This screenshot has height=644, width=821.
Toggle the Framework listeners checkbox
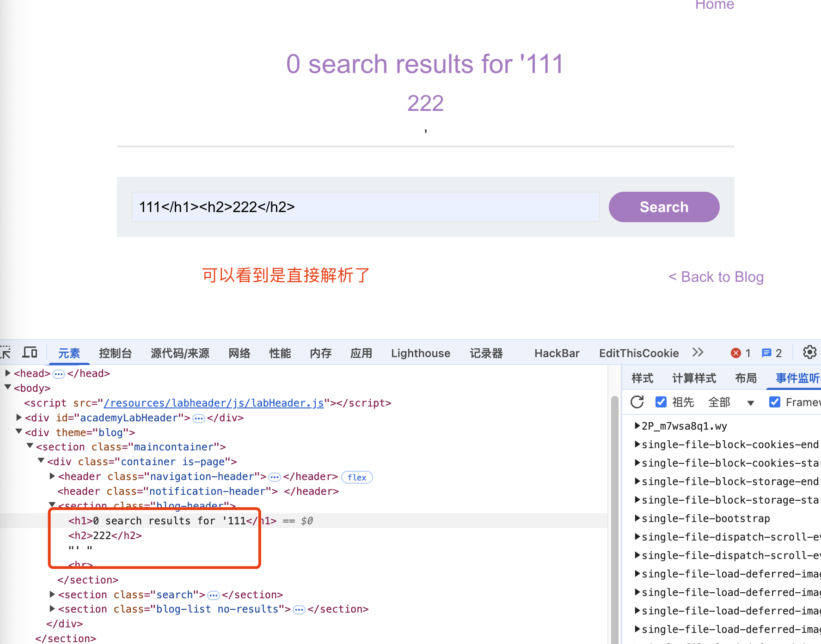point(775,402)
